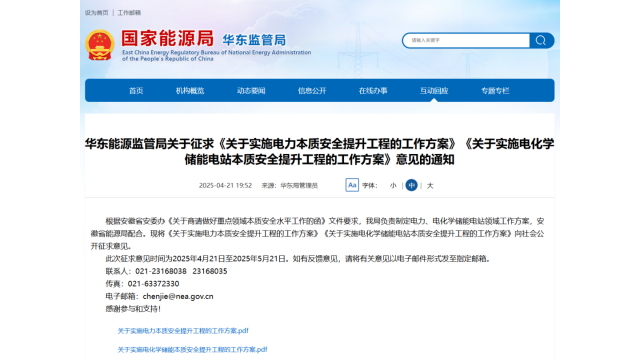This screenshot has width=640, height=360.
Task: Open the 机构概览 navigation item
Action: pos(190,91)
